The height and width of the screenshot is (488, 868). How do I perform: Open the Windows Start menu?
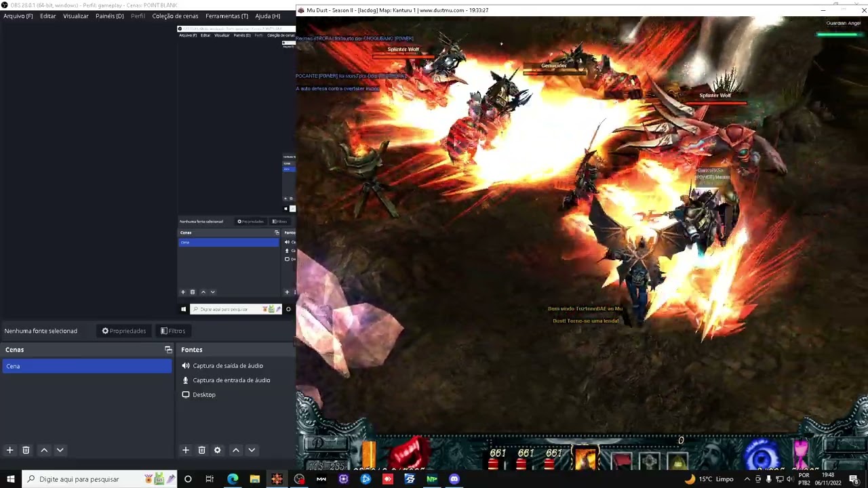point(10,479)
